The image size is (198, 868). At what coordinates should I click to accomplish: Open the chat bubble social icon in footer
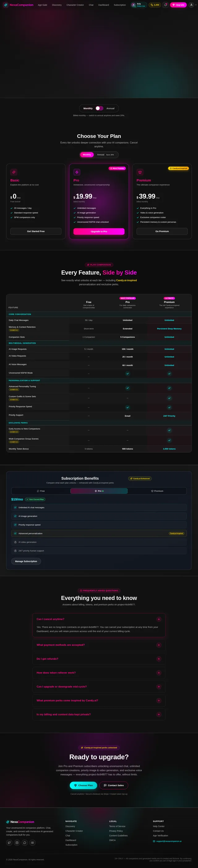pos(25,843)
